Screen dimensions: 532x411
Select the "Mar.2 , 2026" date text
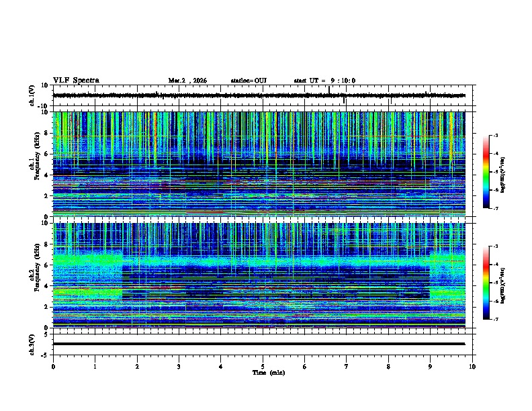point(187,81)
